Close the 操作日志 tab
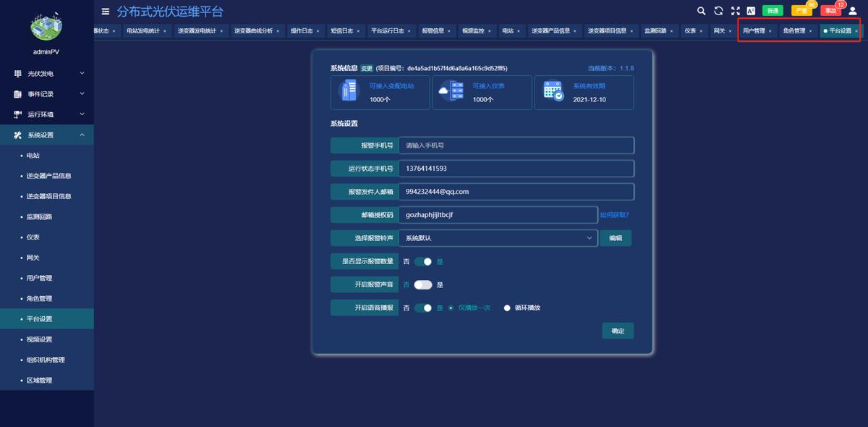 click(x=318, y=31)
